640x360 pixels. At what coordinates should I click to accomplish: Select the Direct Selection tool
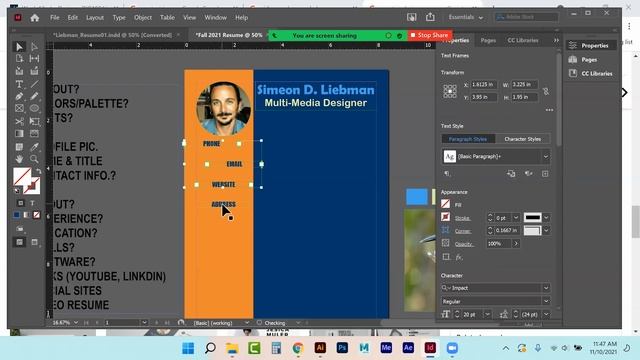click(34, 47)
